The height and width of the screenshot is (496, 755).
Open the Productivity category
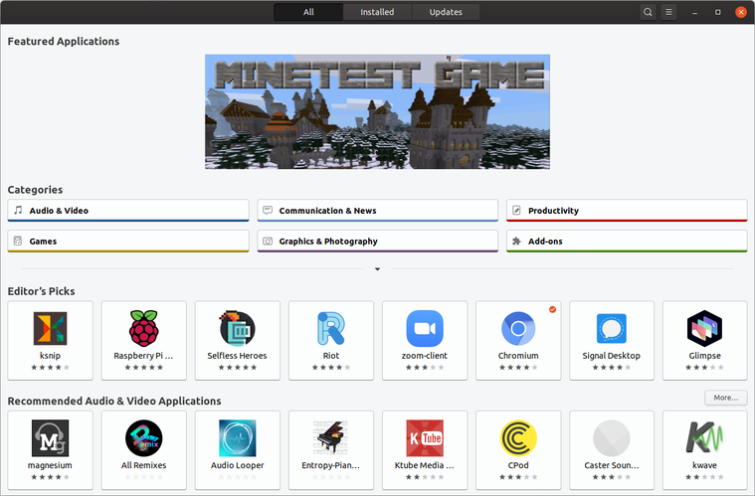point(626,211)
